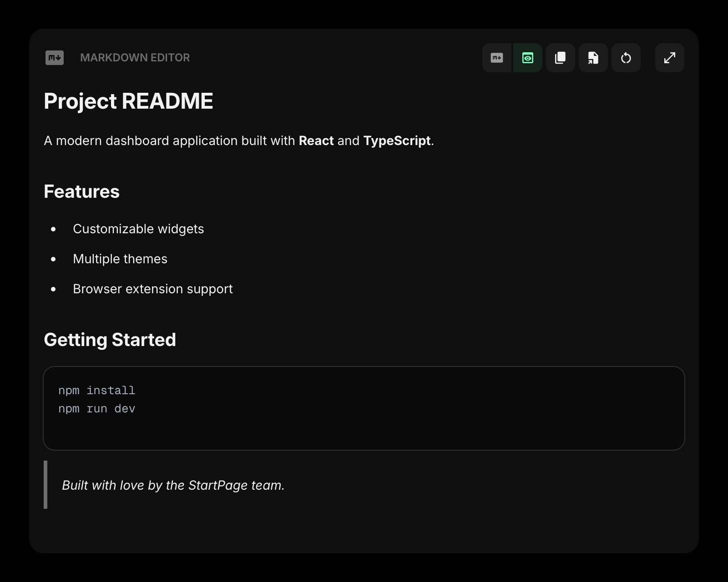Copy the document contents
The image size is (728, 582).
[560, 58]
